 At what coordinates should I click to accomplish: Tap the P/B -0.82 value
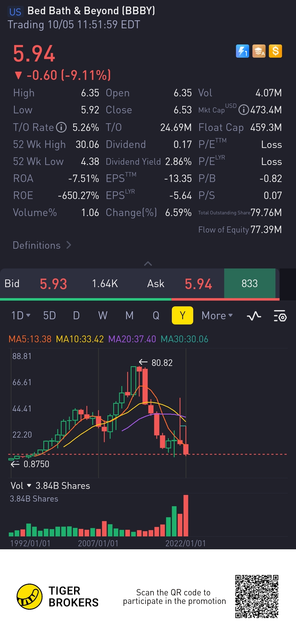(x=271, y=178)
